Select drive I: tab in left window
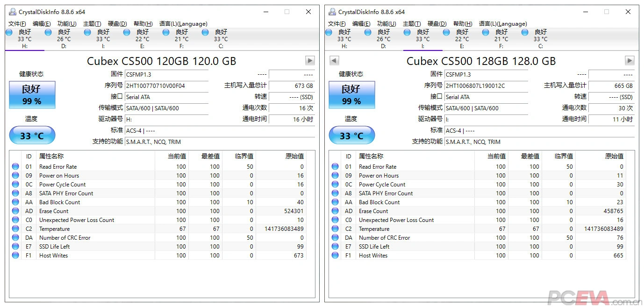Viewport: 644px width, 307px height. click(103, 39)
